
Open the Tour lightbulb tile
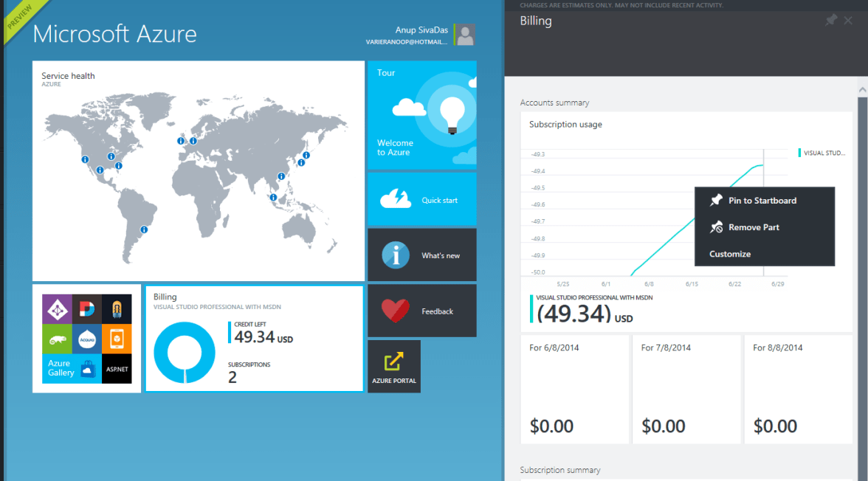(422, 114)
